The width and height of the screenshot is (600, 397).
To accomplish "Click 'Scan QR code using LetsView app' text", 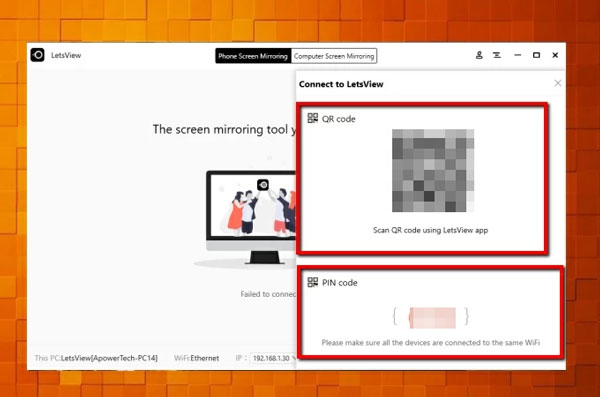I will [x=430, y=230].
